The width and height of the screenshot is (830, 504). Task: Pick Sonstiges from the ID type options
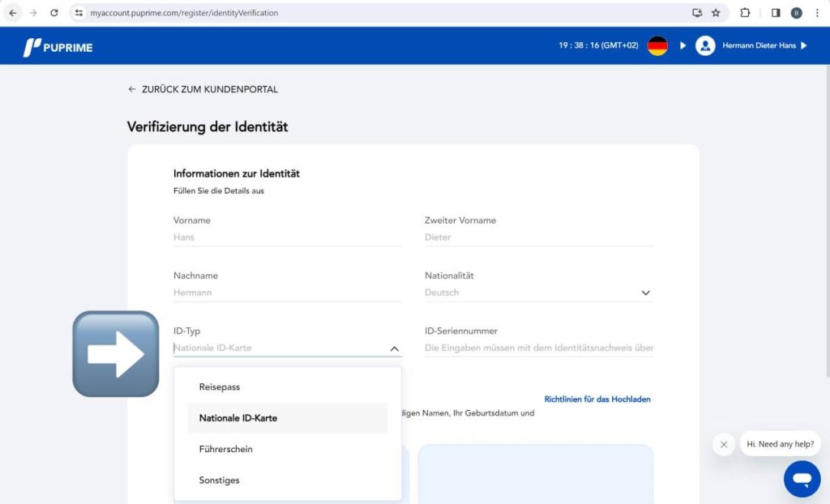(x=219, y=481)
